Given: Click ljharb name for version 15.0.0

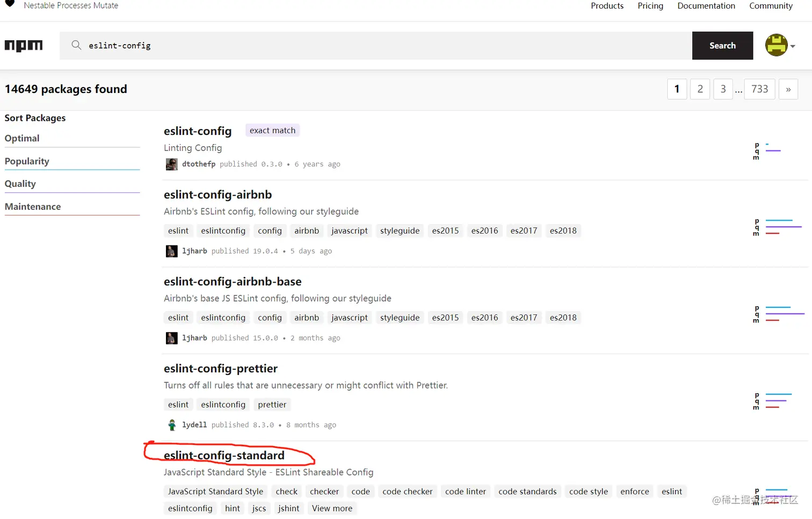Looking at the screenshot, I should [x=194, y=338].
